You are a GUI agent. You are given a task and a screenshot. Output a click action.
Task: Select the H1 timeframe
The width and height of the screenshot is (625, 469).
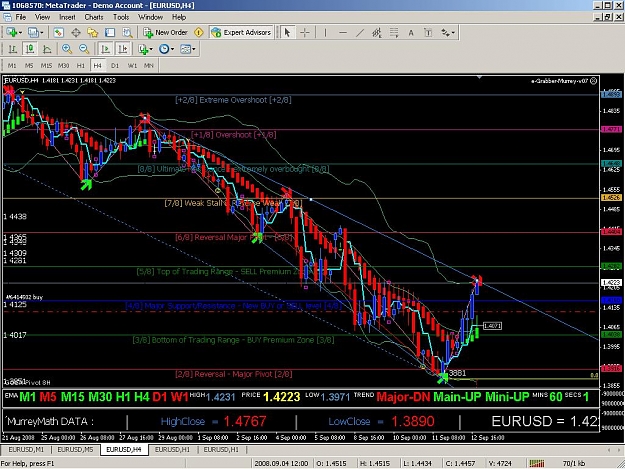point(81,65)
